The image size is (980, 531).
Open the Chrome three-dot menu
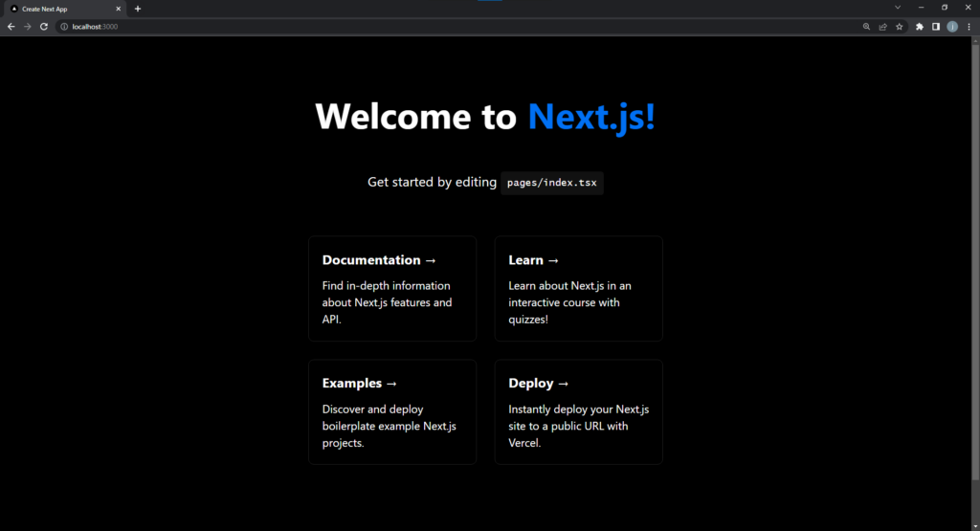coord(969,27)
